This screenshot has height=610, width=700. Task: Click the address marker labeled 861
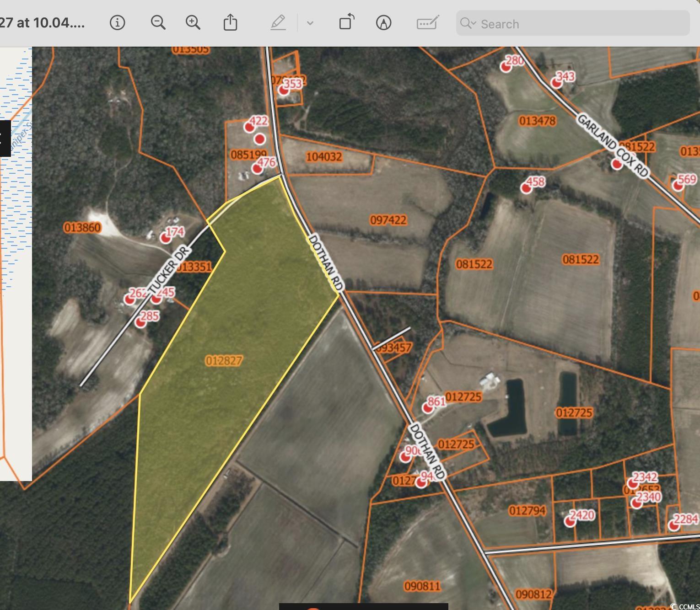click(x=428, y=407)
